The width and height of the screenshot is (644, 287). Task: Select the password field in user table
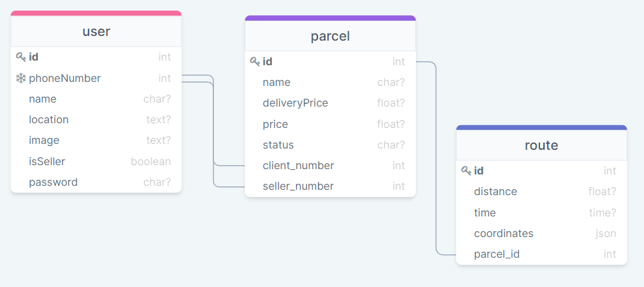click(96, 182)
